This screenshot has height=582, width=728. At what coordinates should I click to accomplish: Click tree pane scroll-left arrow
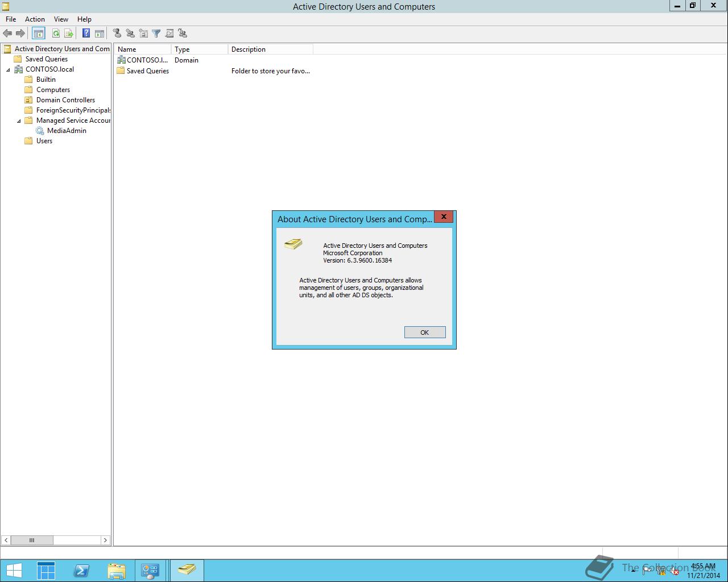tap(6, 540)
